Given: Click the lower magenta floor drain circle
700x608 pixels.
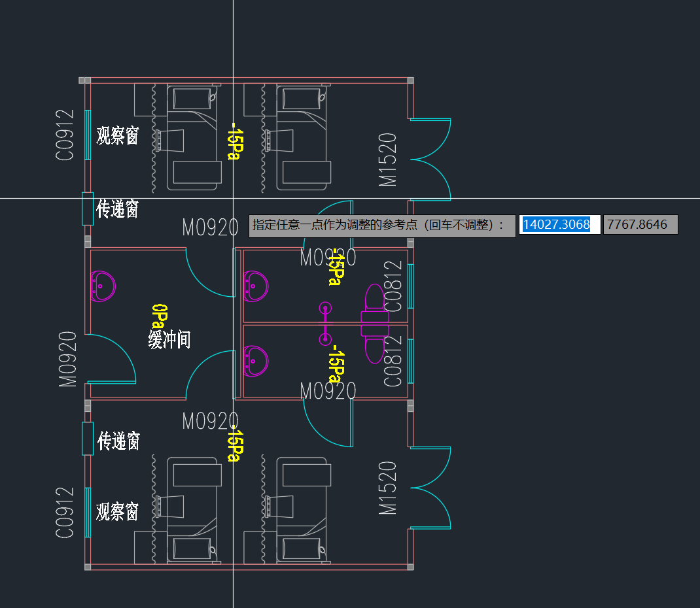Looking at the screenshot, I should pyautogui.click(x=325, y=339).
